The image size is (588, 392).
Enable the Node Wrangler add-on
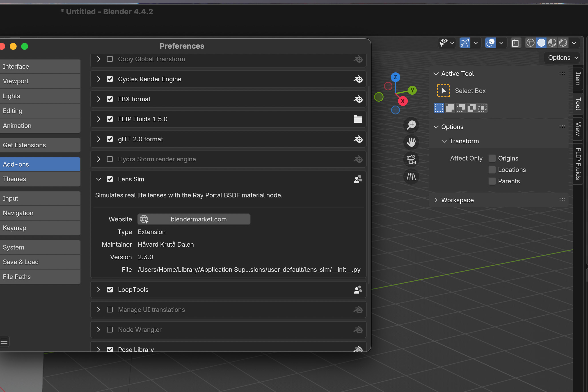pyautogui.click(x=110, y=330)
